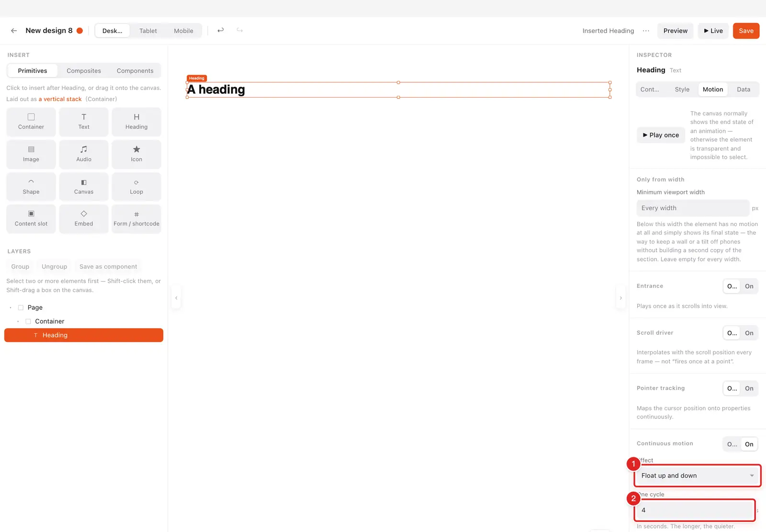Turn Entrance animation Off

click(x=732, y=286)
